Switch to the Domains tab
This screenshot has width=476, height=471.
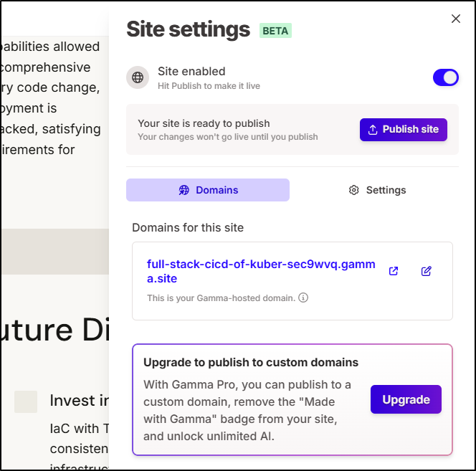[208, 190]
